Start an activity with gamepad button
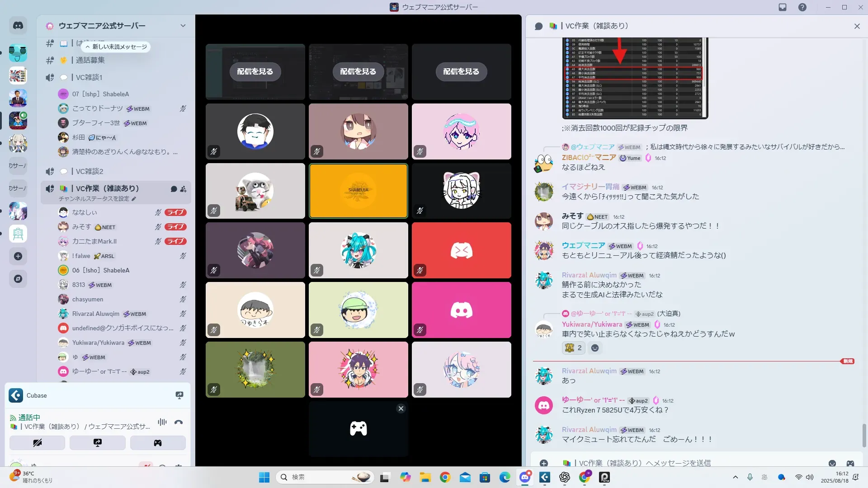The width and height of the screenshot is (868, 488). coord(158,443)
